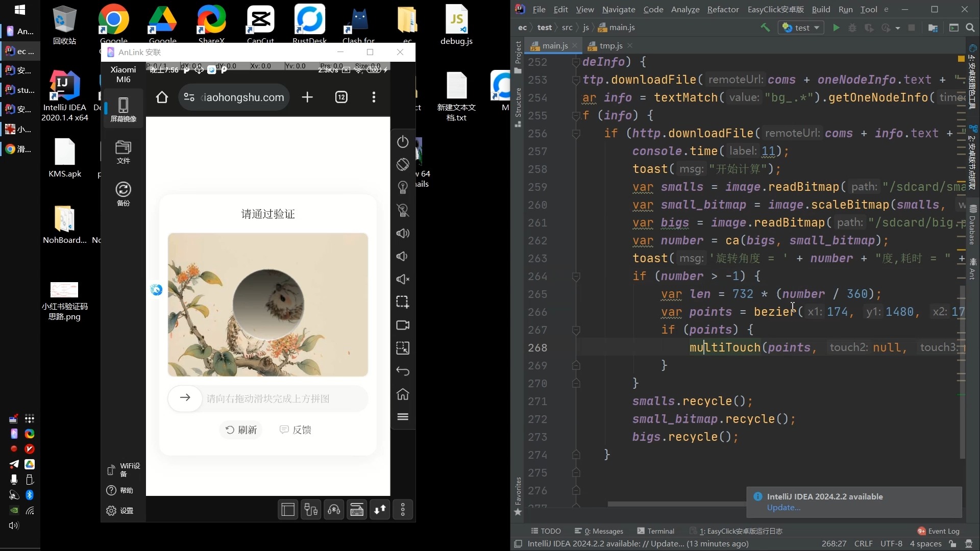980x551 pixels.
Task: Tap the browser home icon on the phone
Action: pyautogui.click(x=162, y=97)
